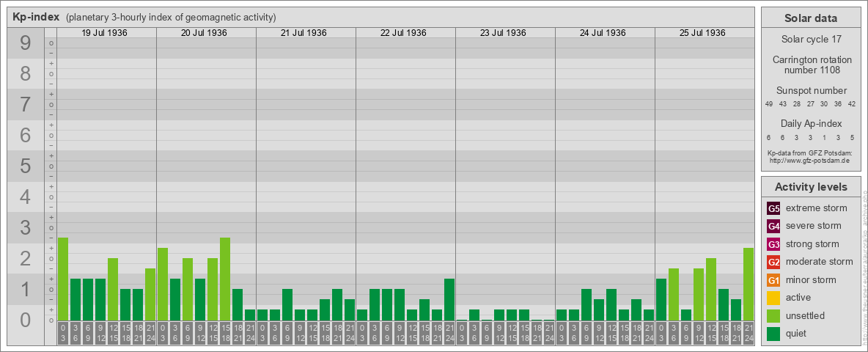The image size is (868, 352).
Task: Select the 21 Jul 6-9 hour bar
Action: pyautogui.click(x=287, y=304)
